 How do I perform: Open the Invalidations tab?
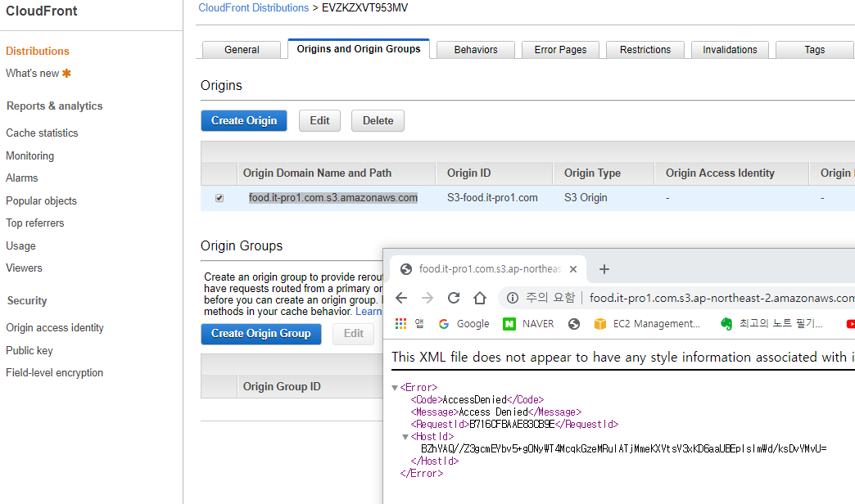click(731, 50)
